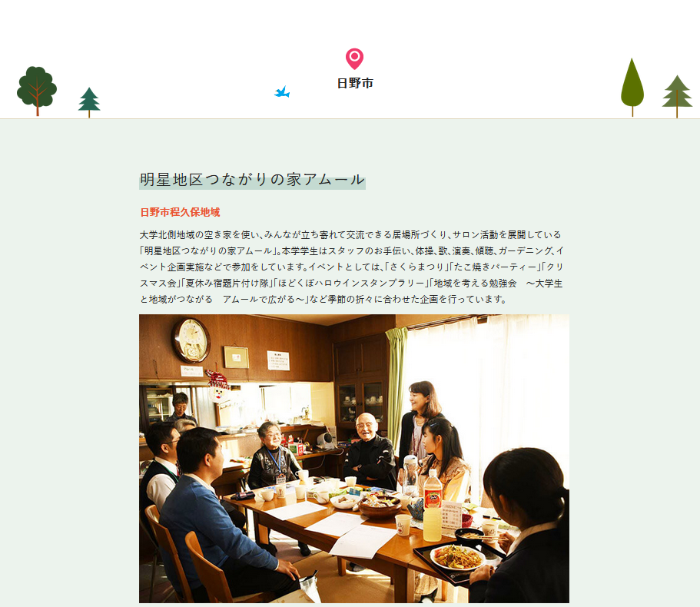Click the round dark green tree
700x607 pixels.
tap(37, 91)
